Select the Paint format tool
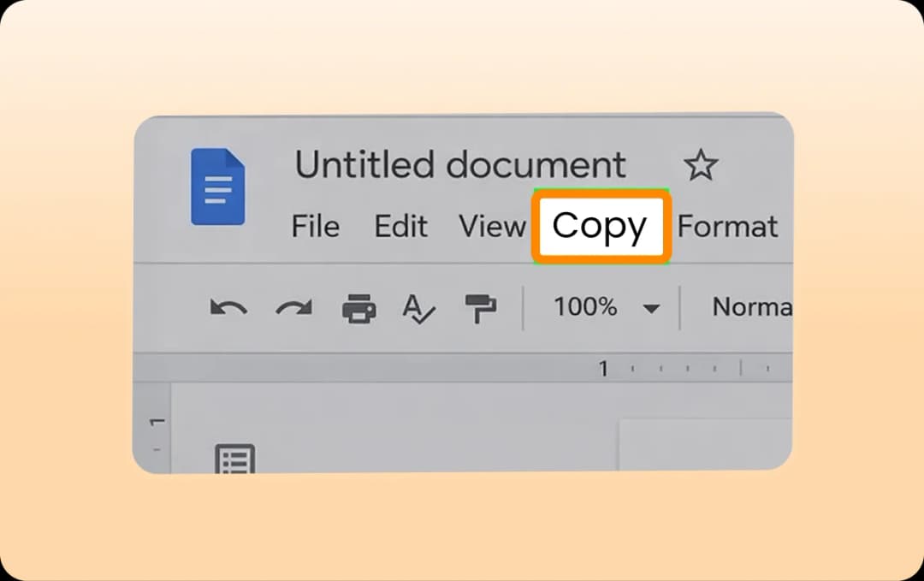This screenshot has height=581, width=924. tap(481, 307)
